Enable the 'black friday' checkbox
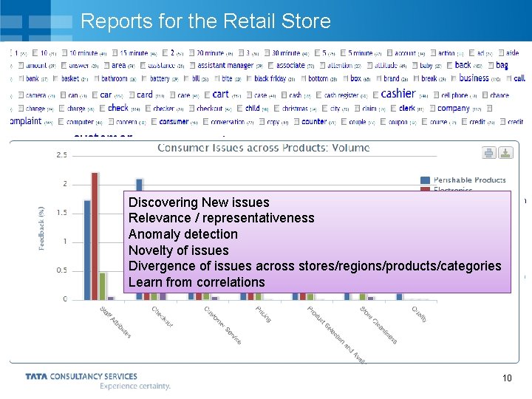This screenshot has width=532, height=399. [x=250, y=79]
